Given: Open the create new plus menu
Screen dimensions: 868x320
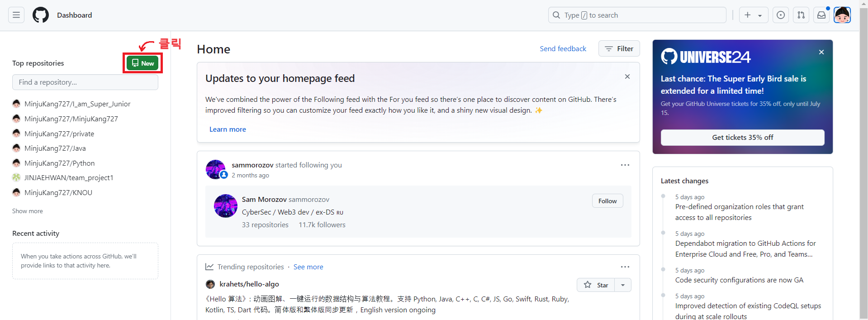Looking at the screenshot, I should coord(754,15).
